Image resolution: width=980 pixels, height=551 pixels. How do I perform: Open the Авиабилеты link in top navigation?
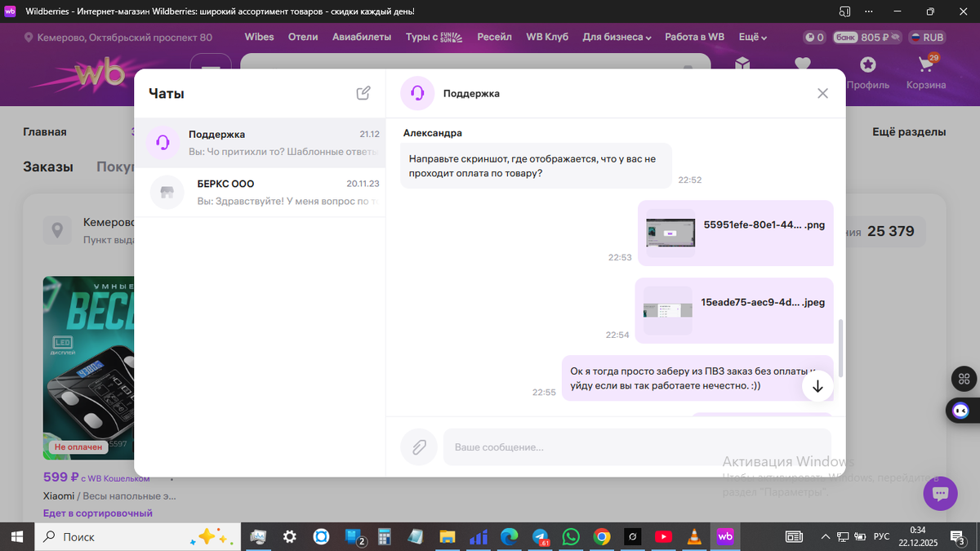(362, 37)
